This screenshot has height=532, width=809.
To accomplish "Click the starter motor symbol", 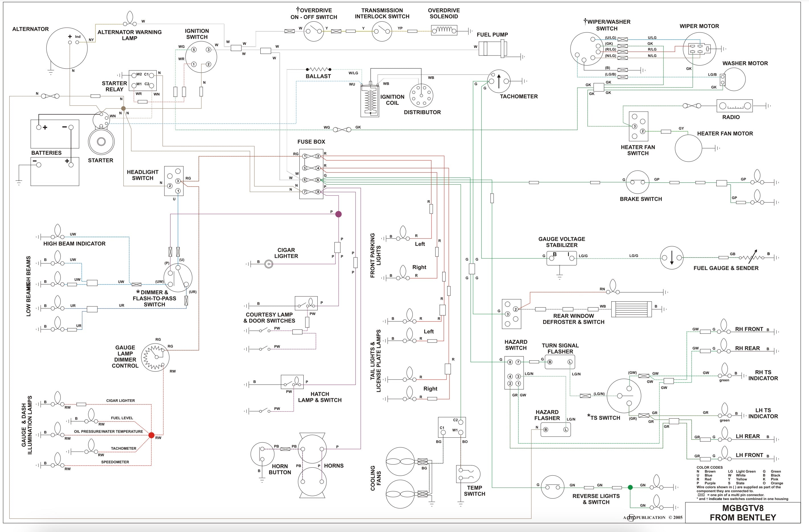I will click(101, 141).
